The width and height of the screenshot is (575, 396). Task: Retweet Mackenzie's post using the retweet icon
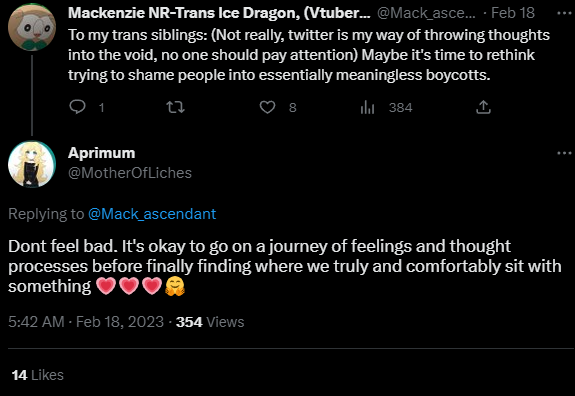click(x=175, y=107)
